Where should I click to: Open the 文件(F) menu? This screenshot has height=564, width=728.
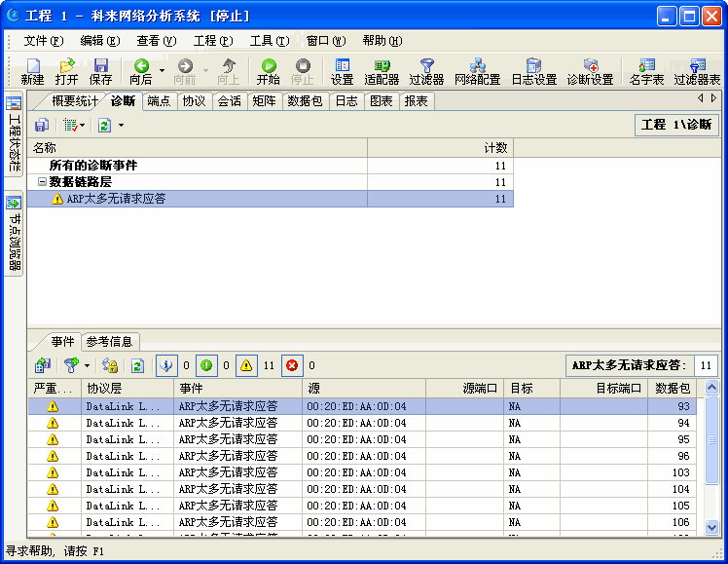[x=44, y=41]
